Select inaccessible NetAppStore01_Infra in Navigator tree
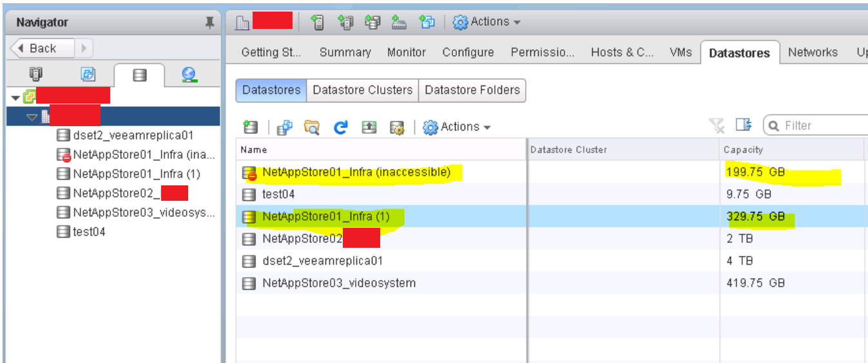This screenshot has width=868, height=363. tap(136, 154)
